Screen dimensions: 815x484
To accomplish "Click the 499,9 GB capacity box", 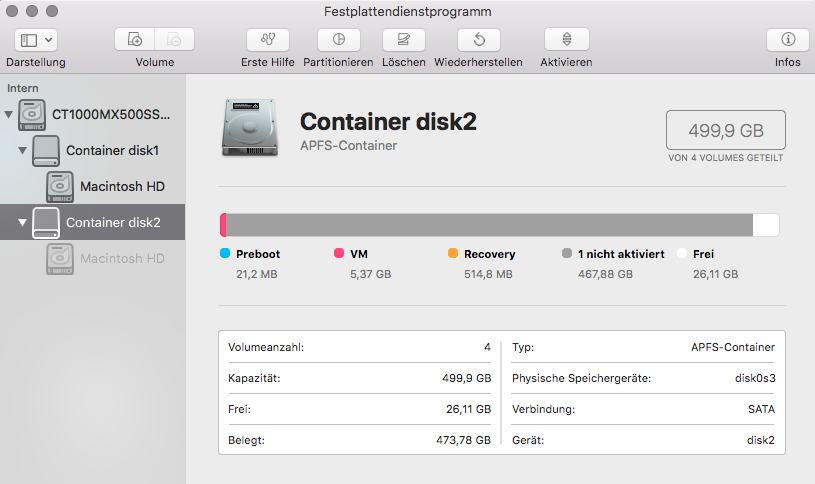I will pos(725,130).
